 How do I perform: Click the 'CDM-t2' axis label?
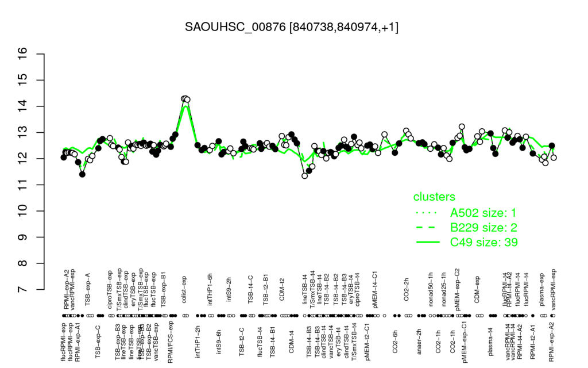tap(283, 290)
